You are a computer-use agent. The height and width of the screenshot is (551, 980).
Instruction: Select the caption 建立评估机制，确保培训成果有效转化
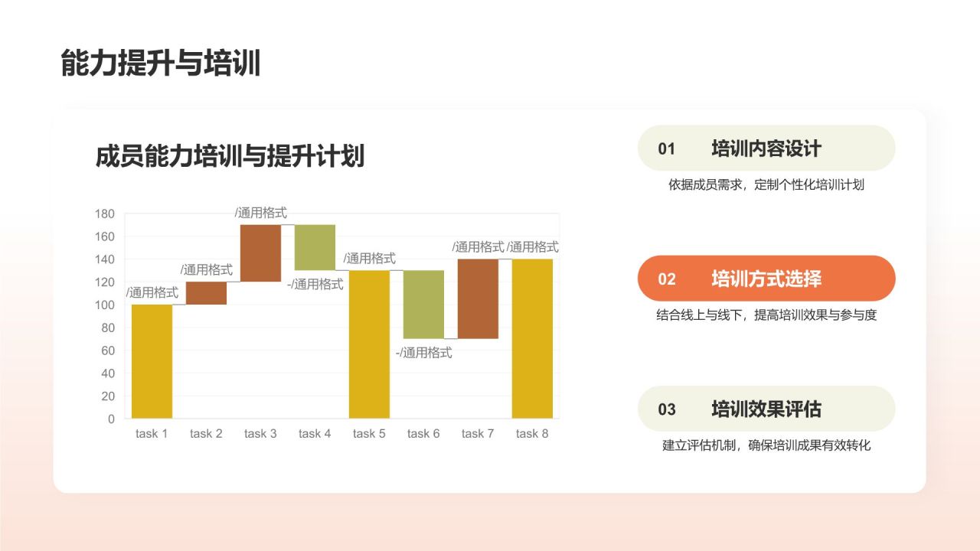click(x=766, y=445)
